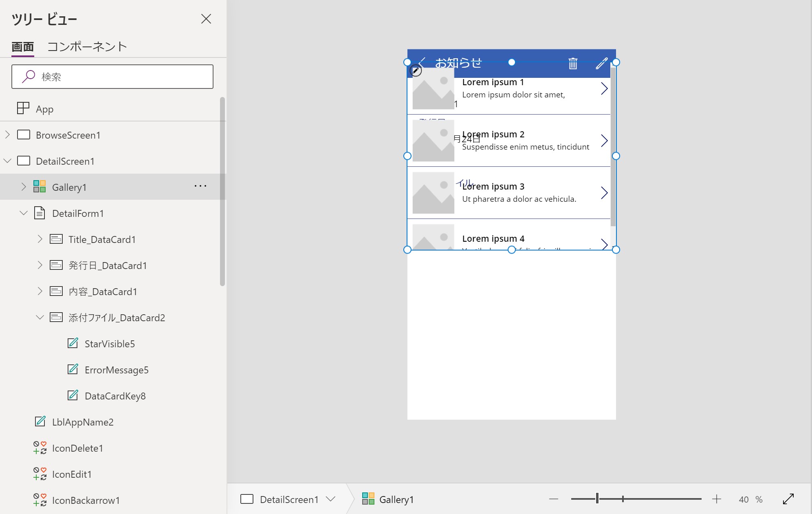Collapse the DetailScreen1 node
Image resolution: width=812 pixels, height=514 pixels.
point(7,161)
